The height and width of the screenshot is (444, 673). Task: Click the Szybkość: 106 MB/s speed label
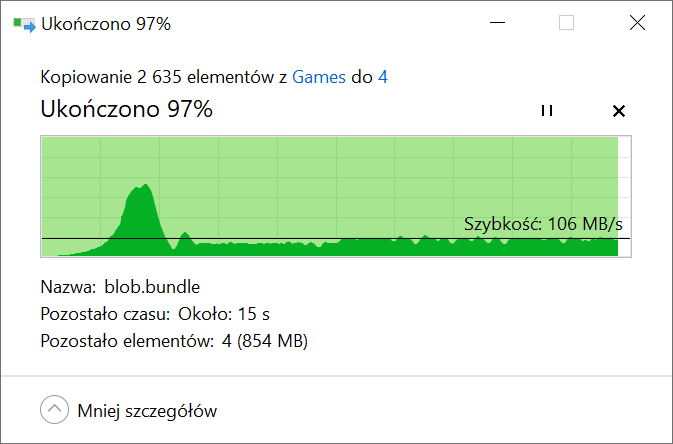pos(543,224)
